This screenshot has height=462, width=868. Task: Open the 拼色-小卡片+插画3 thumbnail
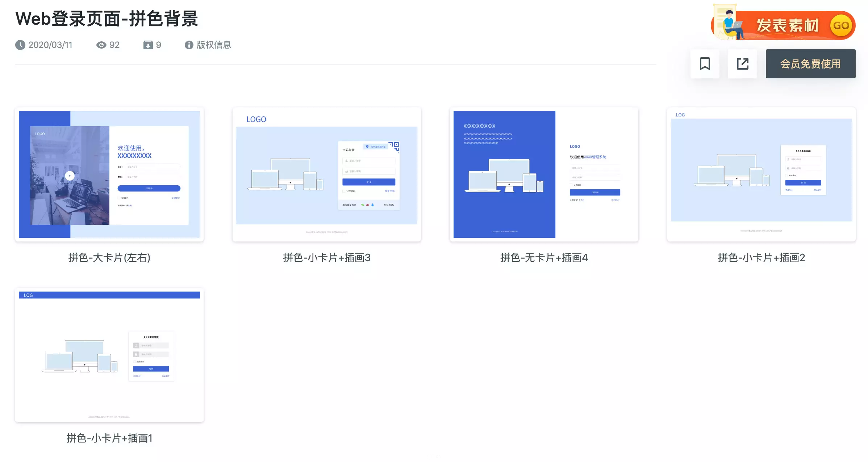[x=327, y=174]
